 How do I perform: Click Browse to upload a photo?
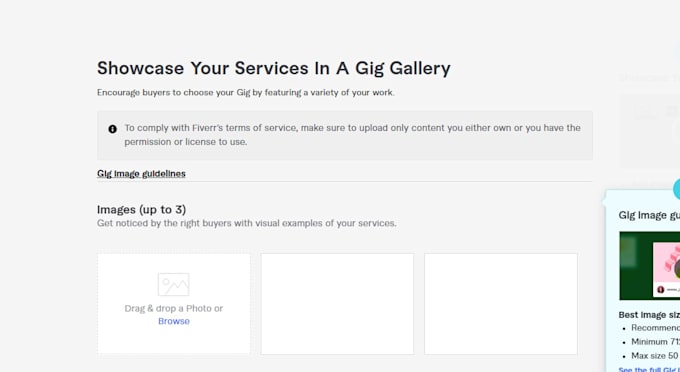click(x=174, y=321)
